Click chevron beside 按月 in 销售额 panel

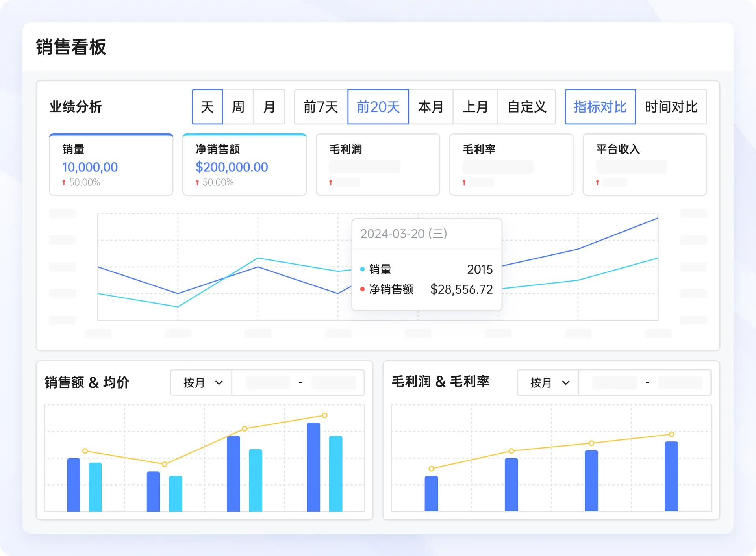point(219,383)
